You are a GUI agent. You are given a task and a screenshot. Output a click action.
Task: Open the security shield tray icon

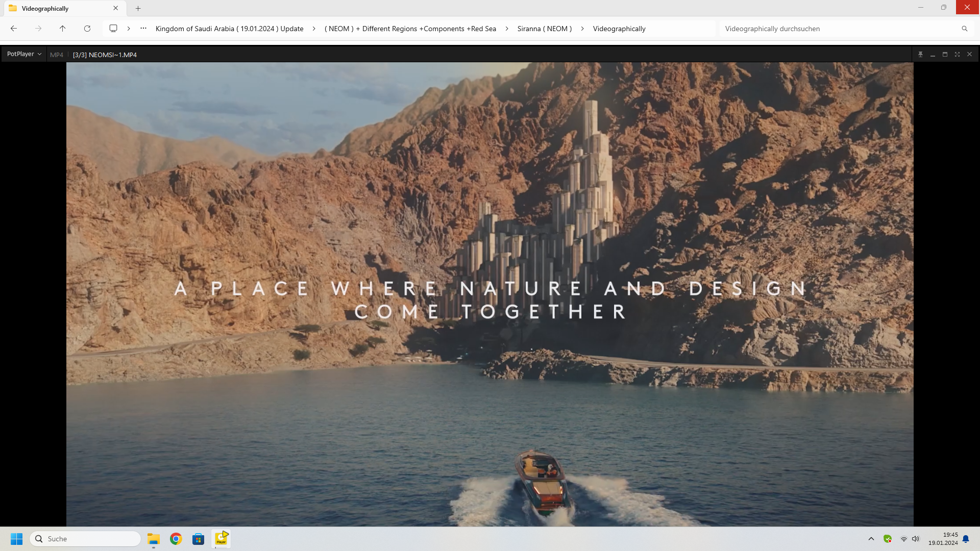coord(888,539)
